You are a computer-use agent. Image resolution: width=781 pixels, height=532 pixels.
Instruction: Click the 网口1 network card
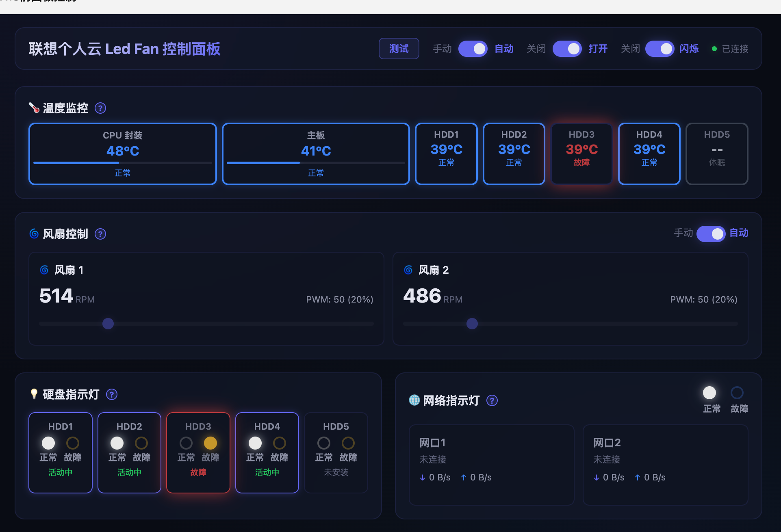coord(492,465)
